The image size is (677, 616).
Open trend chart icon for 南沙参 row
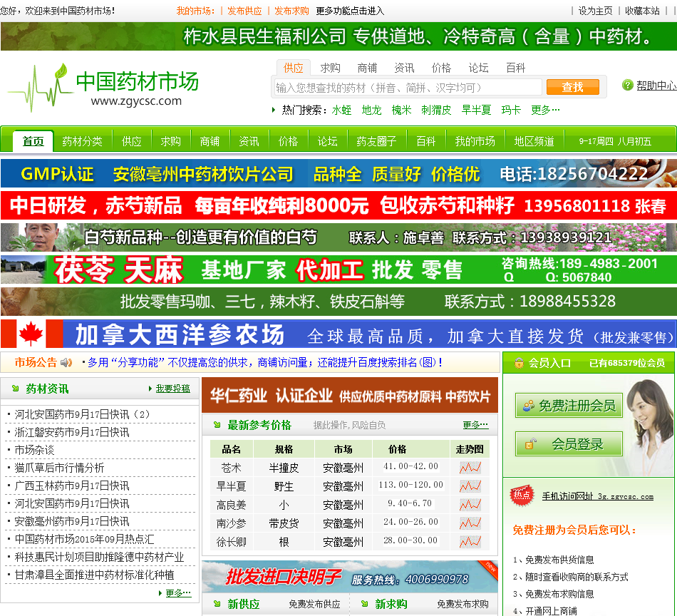470,523
